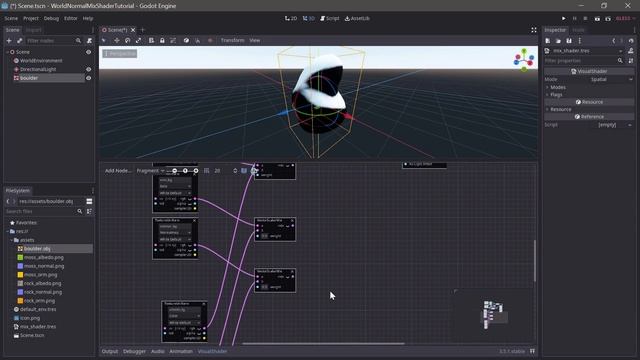Save the current resource in the Inspector
Screen dimensions: 640x360
tap(569, 41)
